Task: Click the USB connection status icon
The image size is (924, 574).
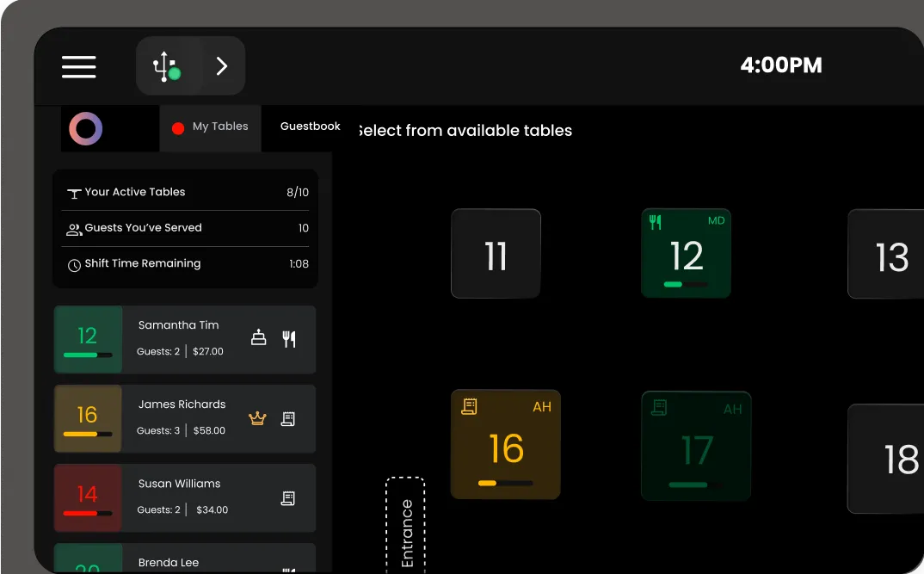Action: point(166,66)
